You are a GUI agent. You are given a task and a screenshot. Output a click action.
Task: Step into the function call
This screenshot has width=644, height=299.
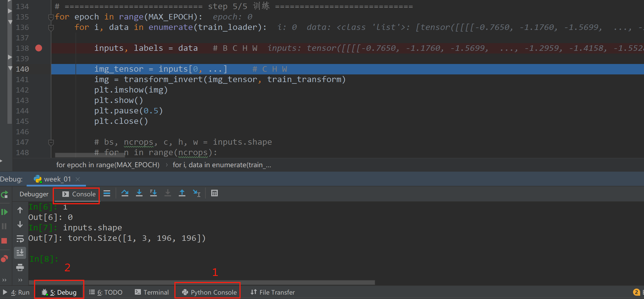[139, 194]
